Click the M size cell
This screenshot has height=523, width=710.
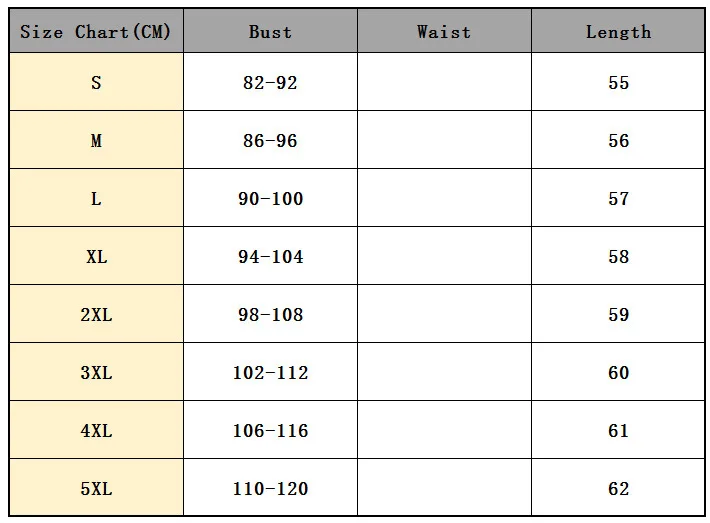(x=96, y=141)
